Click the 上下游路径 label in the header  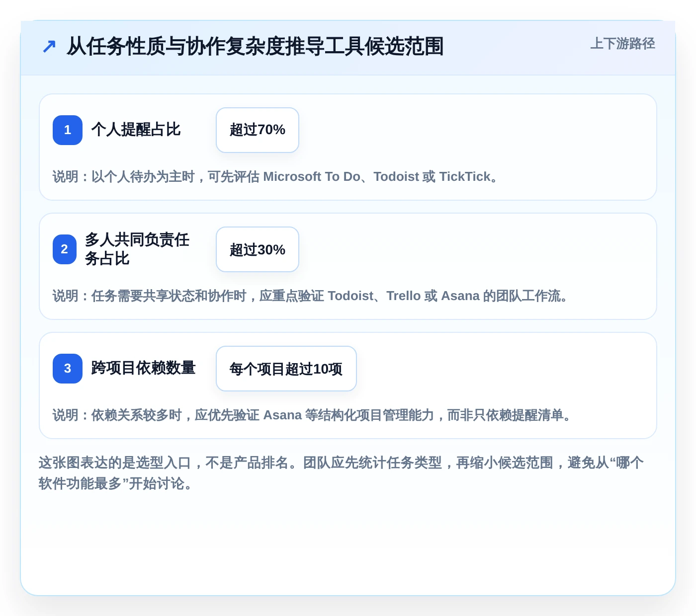click(622, 44)
